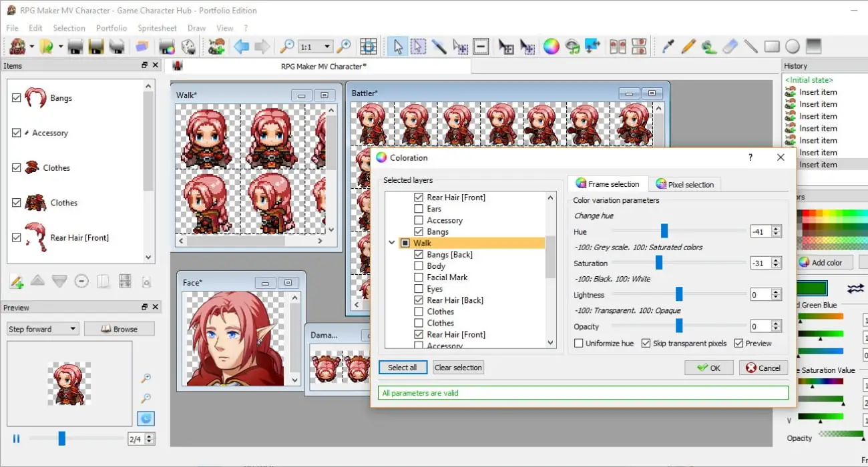Viewport: 868px width, 467px height.
Task: Select the ellipse shape tool
Action: tap(793, 46)
